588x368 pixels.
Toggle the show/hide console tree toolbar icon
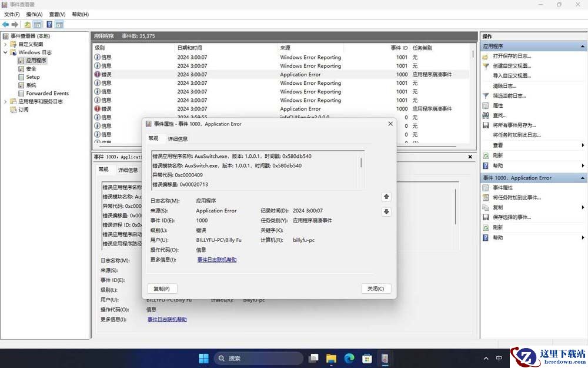37,25
